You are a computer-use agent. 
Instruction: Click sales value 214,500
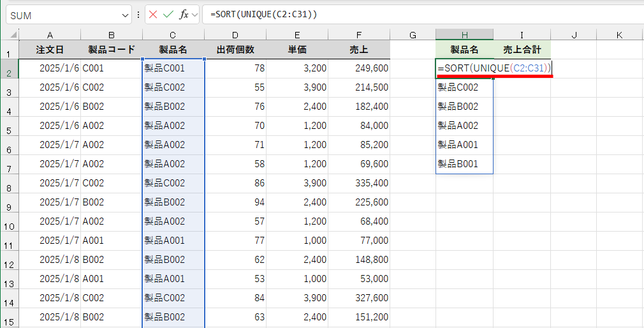pyautogui.click(x=359, y=87)
